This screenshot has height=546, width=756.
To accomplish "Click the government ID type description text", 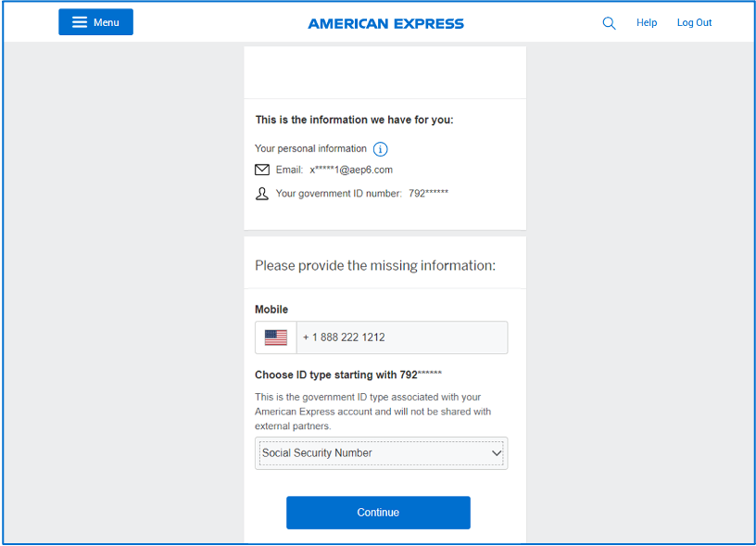I will (x=372, y=412).
